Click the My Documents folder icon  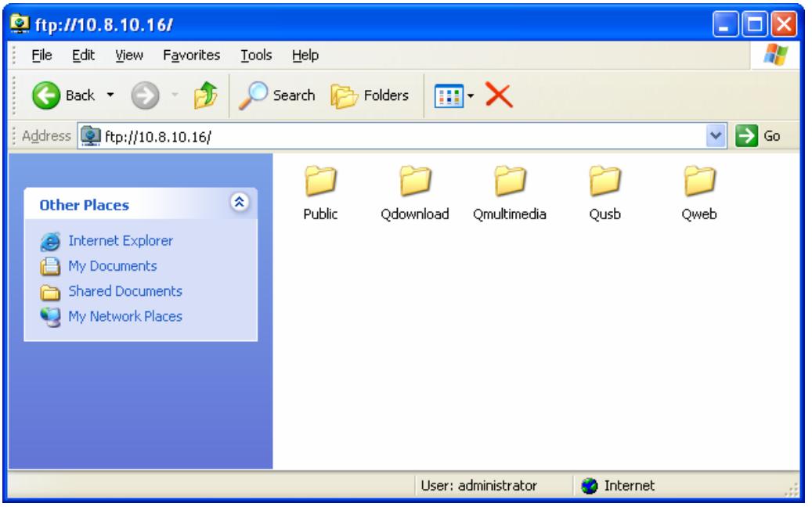click(x=50, y=267)
